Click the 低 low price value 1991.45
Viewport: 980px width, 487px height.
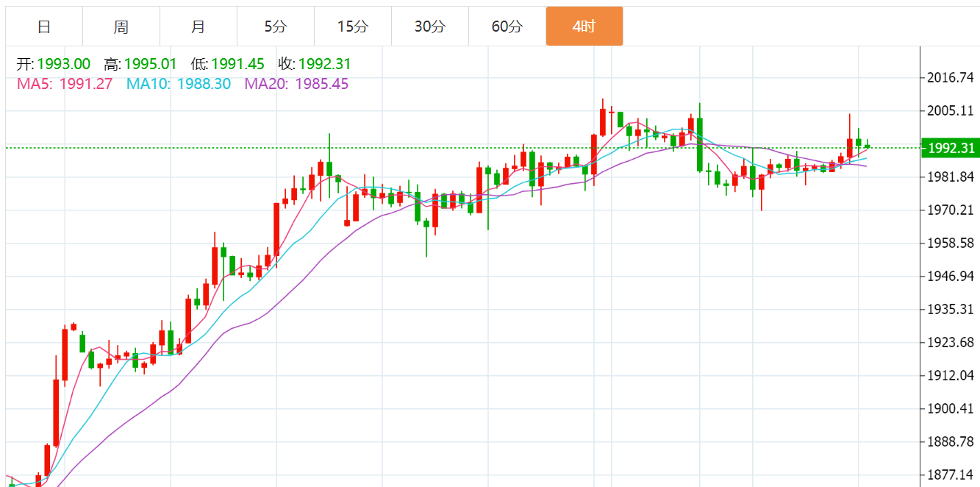(x=237, y=65)
